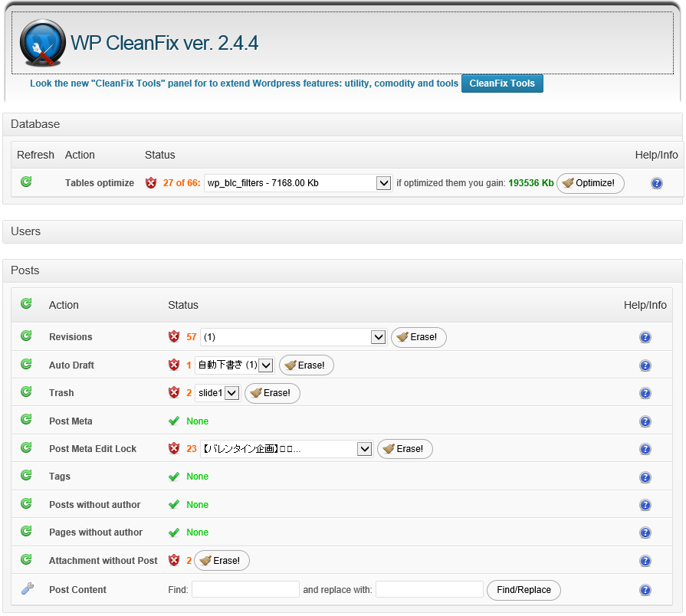Click the help icon for Post Content
Screen dimensions: 686x616
[645, 590]
